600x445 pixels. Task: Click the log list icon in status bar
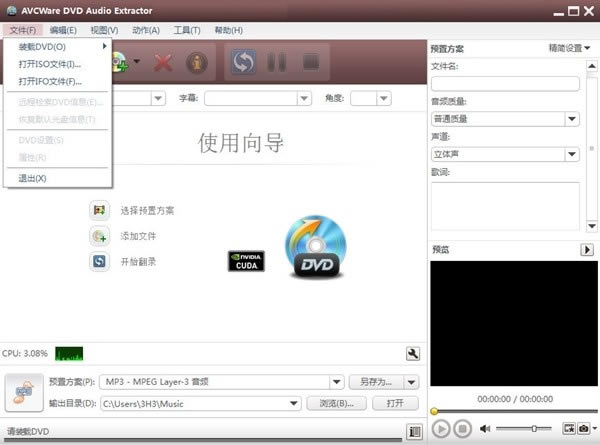[x=414, y=432]
